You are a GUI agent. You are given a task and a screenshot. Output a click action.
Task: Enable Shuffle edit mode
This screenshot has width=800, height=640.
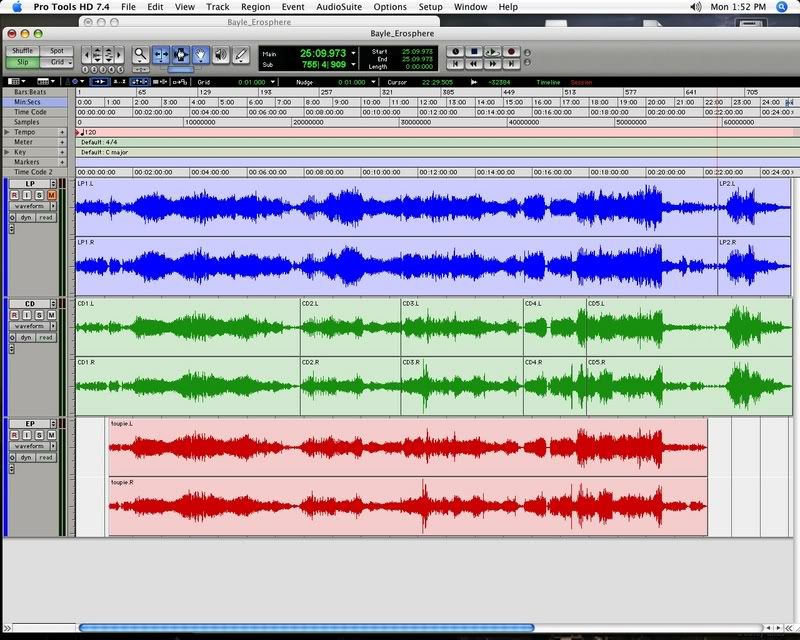point(22,50)
